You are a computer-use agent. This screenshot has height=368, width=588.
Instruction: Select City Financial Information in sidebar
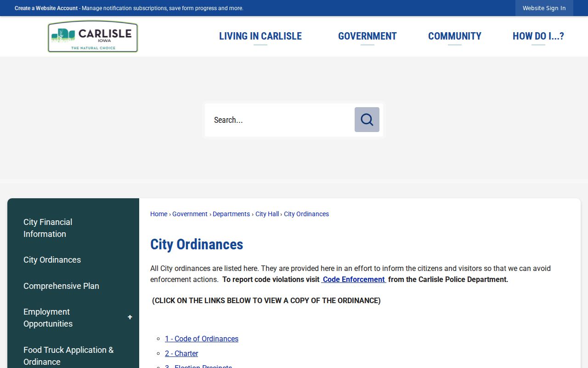point(73,228)
